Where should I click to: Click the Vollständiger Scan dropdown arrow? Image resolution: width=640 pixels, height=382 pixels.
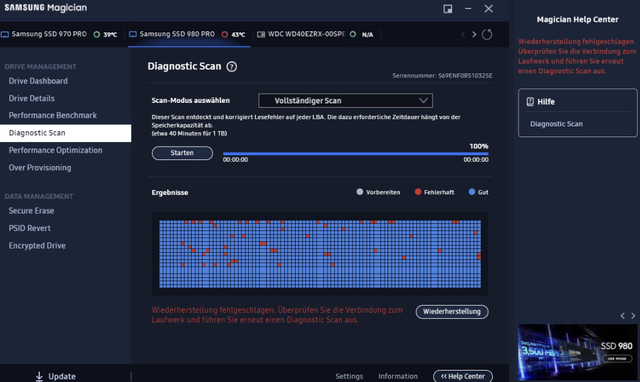(423, 100)
